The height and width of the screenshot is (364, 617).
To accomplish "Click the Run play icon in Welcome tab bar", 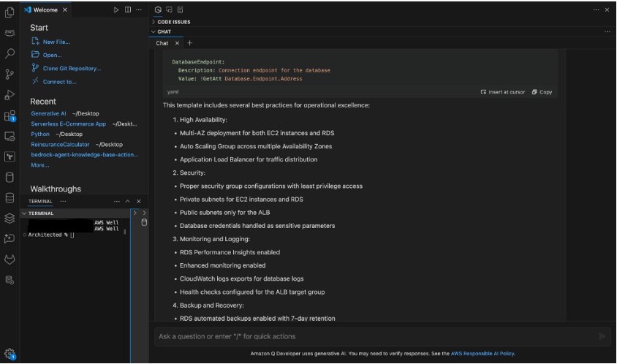I will tap(116, 10).
